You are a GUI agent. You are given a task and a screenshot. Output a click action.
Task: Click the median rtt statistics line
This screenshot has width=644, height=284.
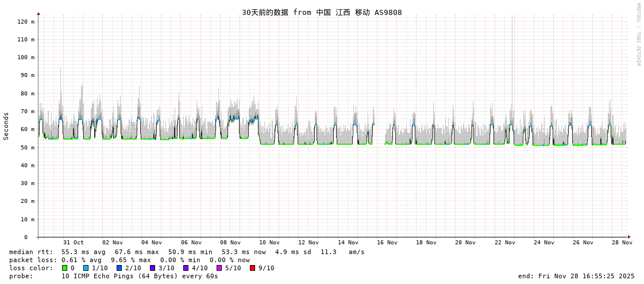(x=187, y=252)
